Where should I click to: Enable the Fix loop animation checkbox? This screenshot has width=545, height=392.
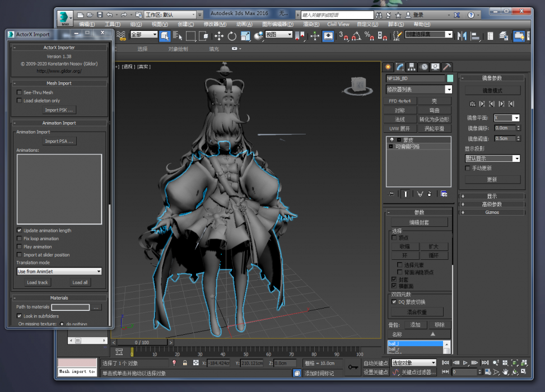[20, 239]
